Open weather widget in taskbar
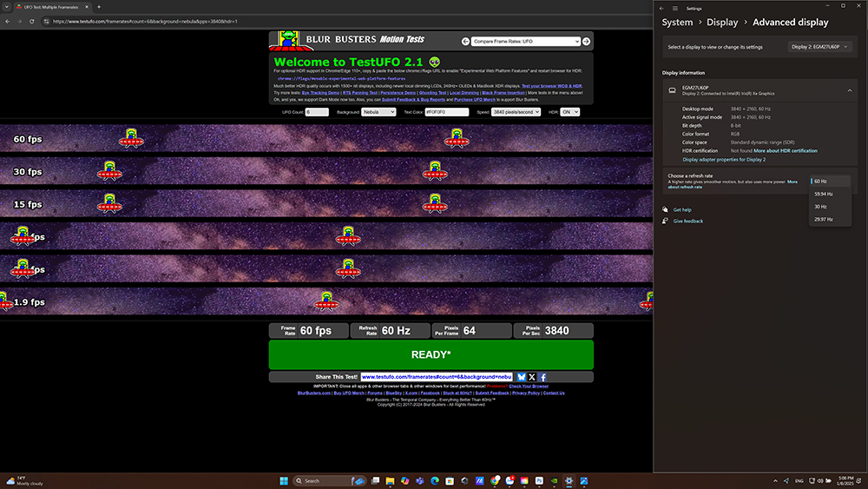868x489 pixels. coord(24,480)
